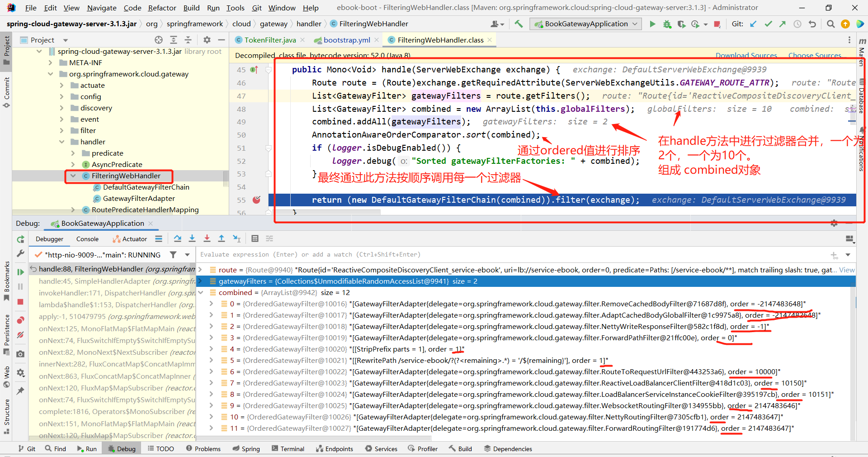Click Evaluate Expression calculator icon
868x457 pixels.
tap(255, 238)
